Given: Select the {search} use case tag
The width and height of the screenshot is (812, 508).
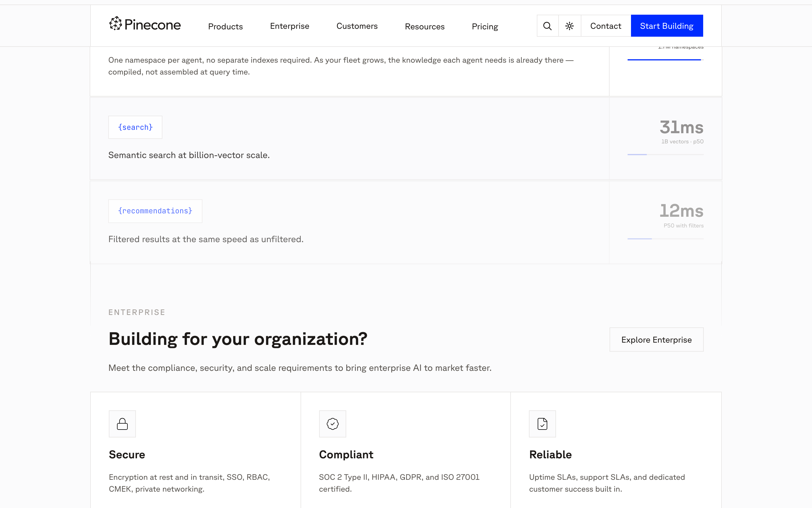Looking at the screenshot, I should [x=135, y=127].
